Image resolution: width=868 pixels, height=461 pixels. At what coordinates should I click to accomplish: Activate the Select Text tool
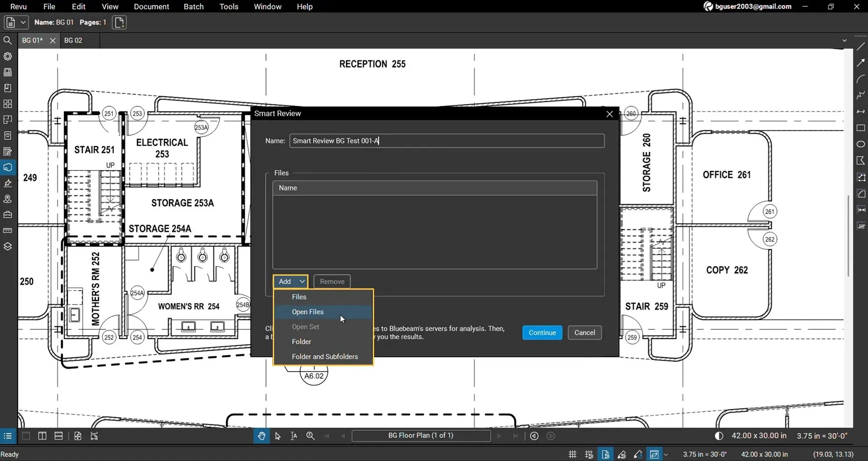(294, 436)
